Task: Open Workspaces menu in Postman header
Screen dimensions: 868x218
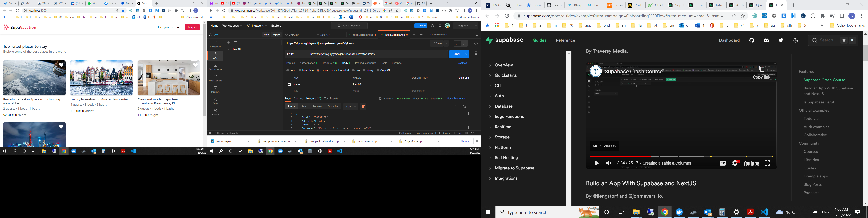Action: [232, 26]
